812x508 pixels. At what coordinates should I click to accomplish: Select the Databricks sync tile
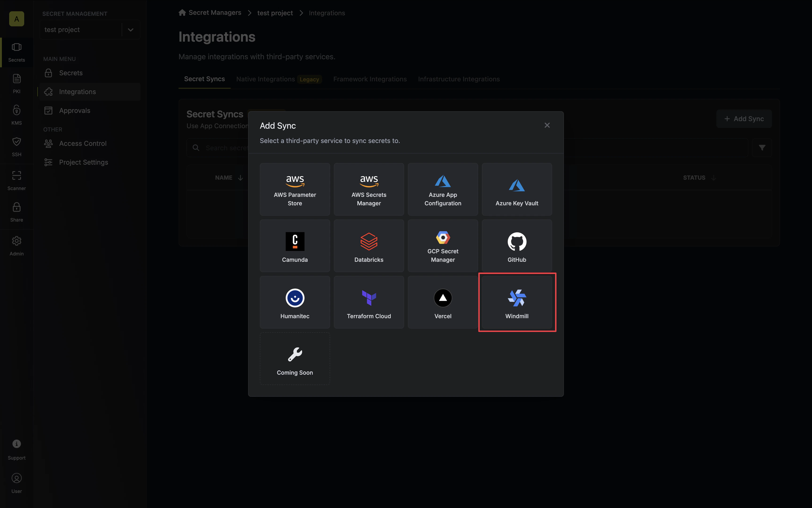[x=369, y=246]
